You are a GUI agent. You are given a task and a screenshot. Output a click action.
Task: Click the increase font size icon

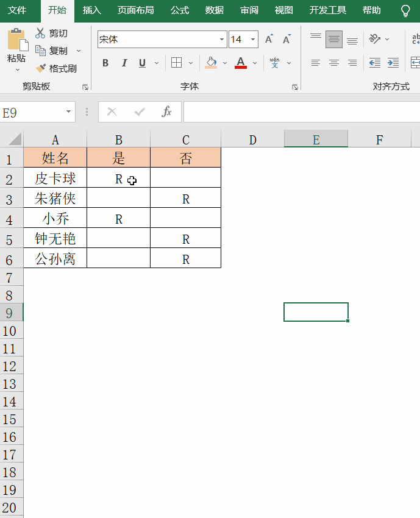point(269,40)
